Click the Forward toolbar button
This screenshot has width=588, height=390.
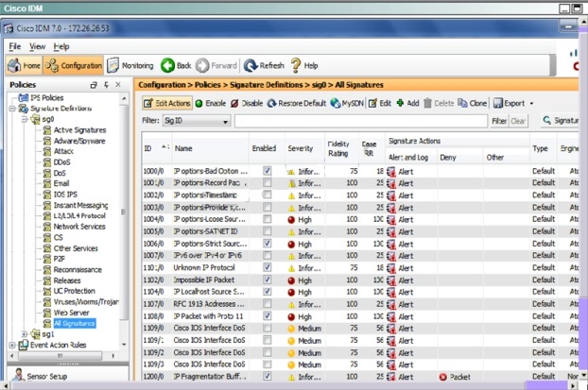[216, 65]
